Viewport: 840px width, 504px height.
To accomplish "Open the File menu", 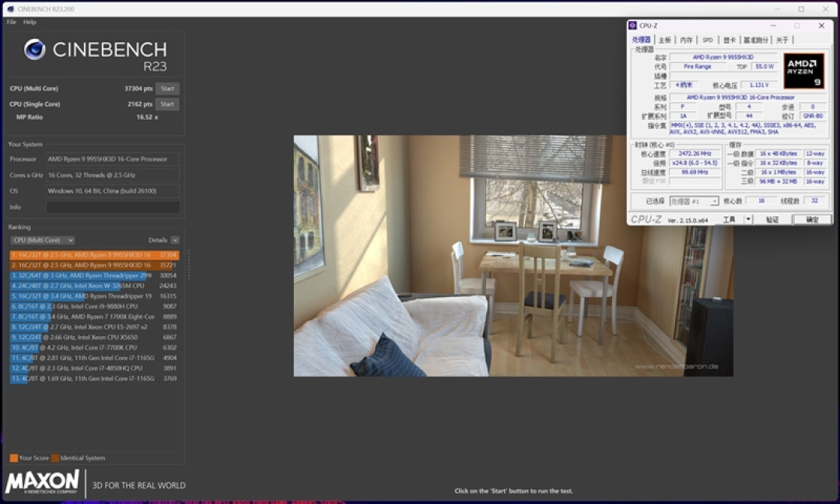I will click(11, 22).
